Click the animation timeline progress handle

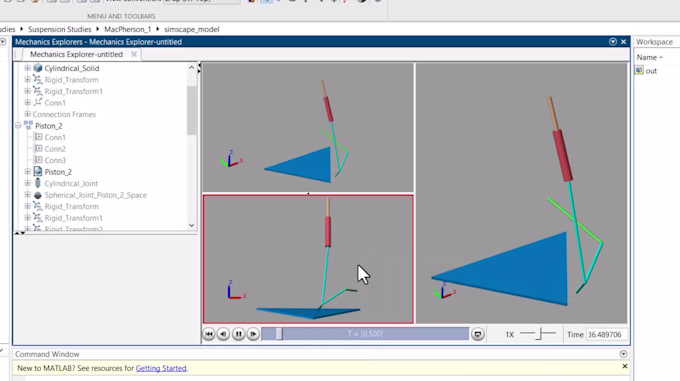click(279, 334)
